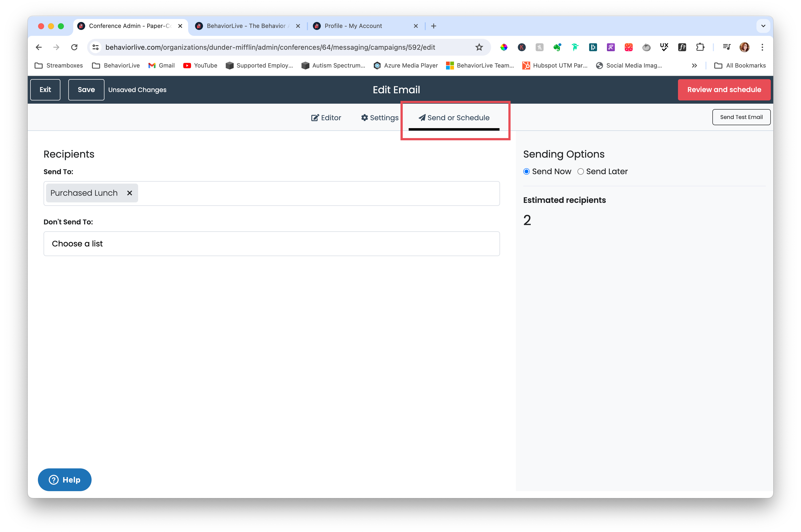Save the email changes

[x=86, y=90]
